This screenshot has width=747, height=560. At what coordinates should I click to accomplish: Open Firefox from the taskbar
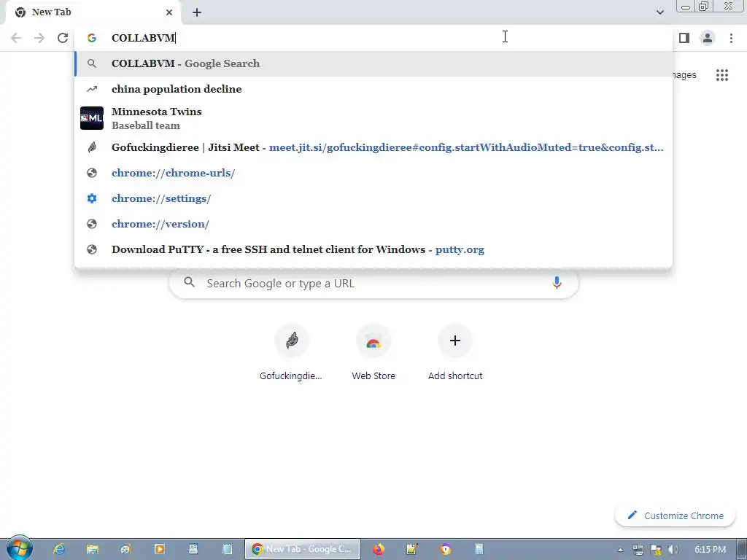pyautogui.click(x=379, y=549)
